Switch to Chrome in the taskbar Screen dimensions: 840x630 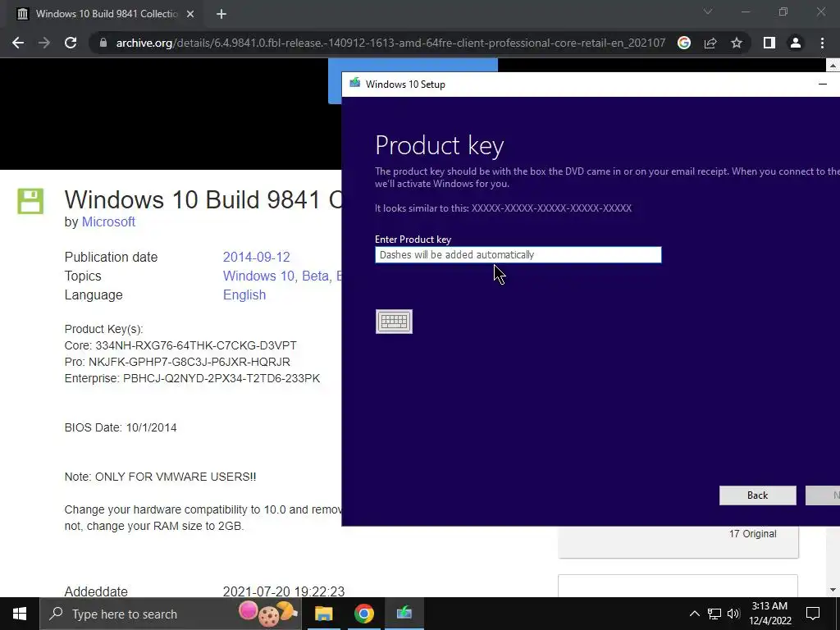coord(363,614)
